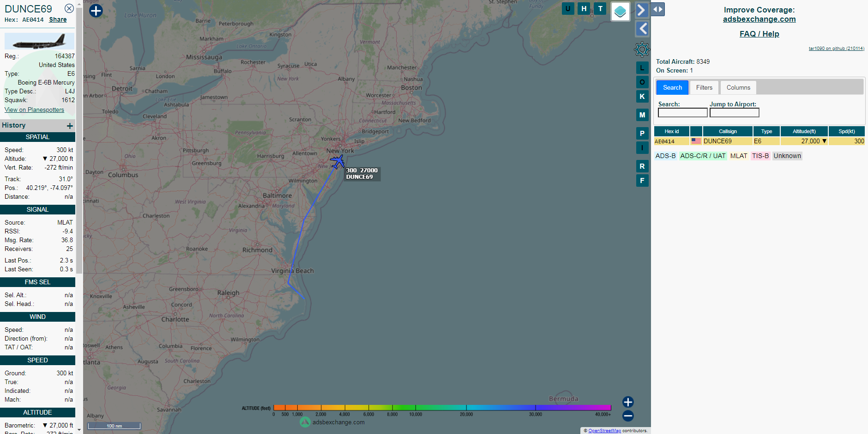Switch to the Columns tab

738,87
